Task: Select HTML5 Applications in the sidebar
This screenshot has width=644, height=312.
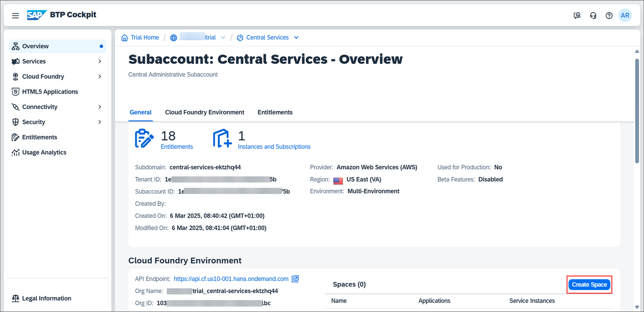Action: [58, 92]
